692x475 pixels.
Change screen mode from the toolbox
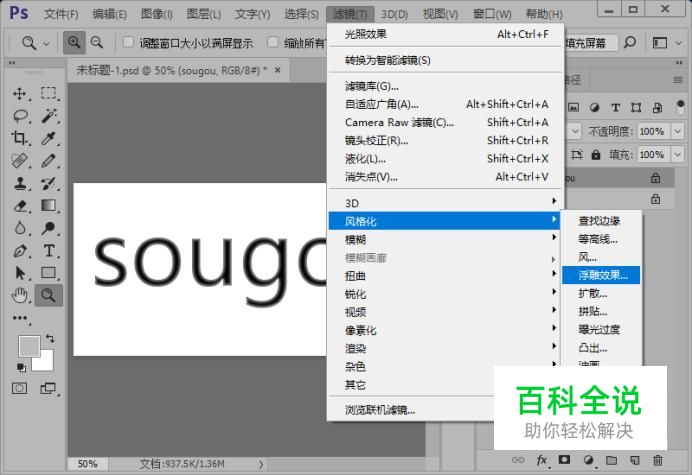[x=48, y=388]
